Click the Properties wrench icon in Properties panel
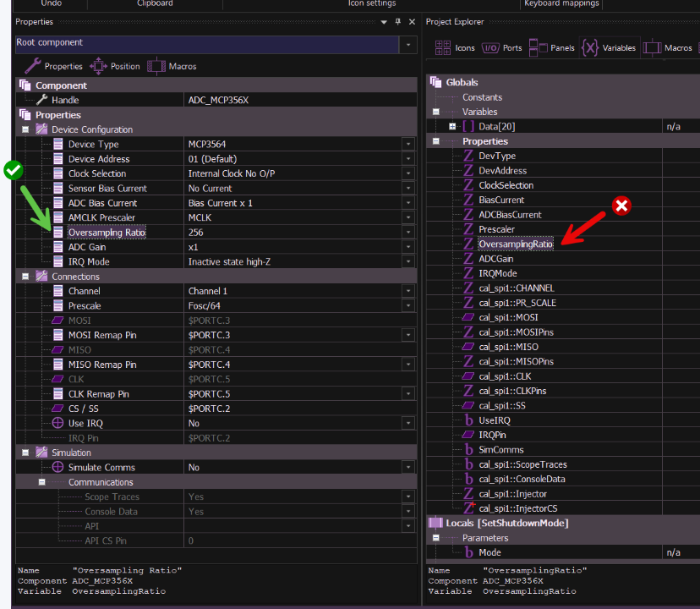The width and height of the screenshot is (700, 609). (33, 66)
